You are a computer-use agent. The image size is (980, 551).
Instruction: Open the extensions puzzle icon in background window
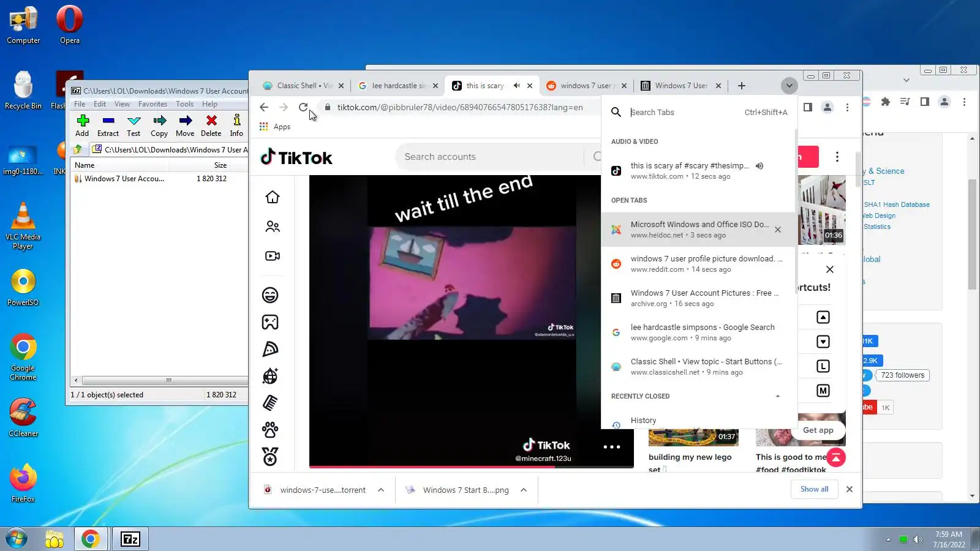pyautogui.click(x=885, y=102)
